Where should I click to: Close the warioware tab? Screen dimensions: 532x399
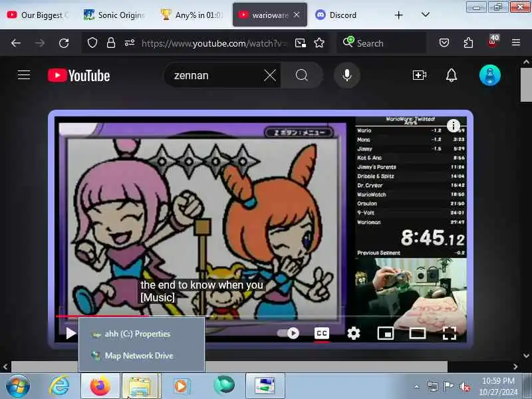coord(297,15)
